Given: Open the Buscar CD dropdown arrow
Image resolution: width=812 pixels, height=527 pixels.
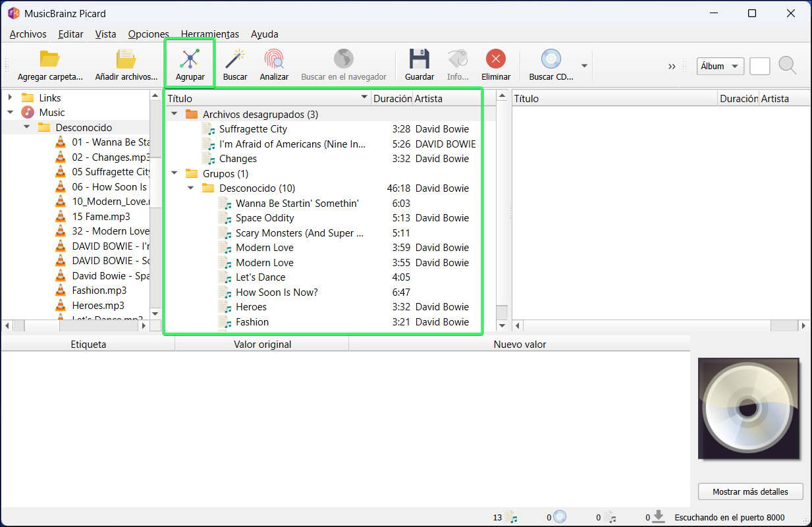Looking at the screenshot, I should (583, 65).
